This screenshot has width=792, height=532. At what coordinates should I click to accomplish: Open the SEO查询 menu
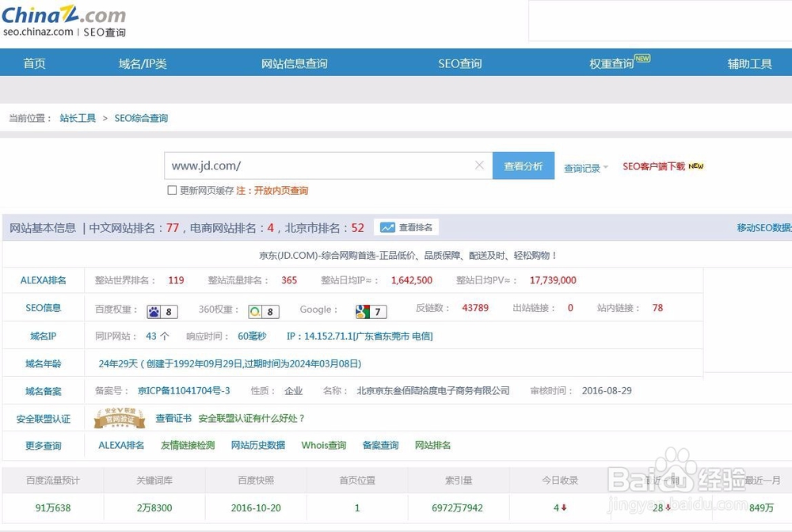(x=459, y=63)
